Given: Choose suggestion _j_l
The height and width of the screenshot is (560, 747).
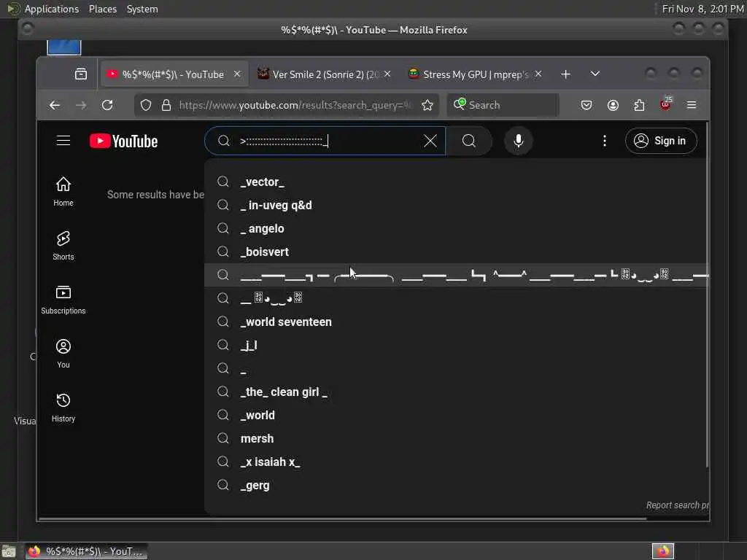Looking at the screenshot, I should (457, 345).
